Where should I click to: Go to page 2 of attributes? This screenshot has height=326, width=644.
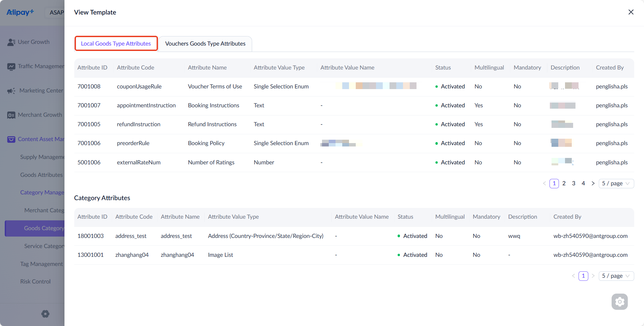click(564, 184)
